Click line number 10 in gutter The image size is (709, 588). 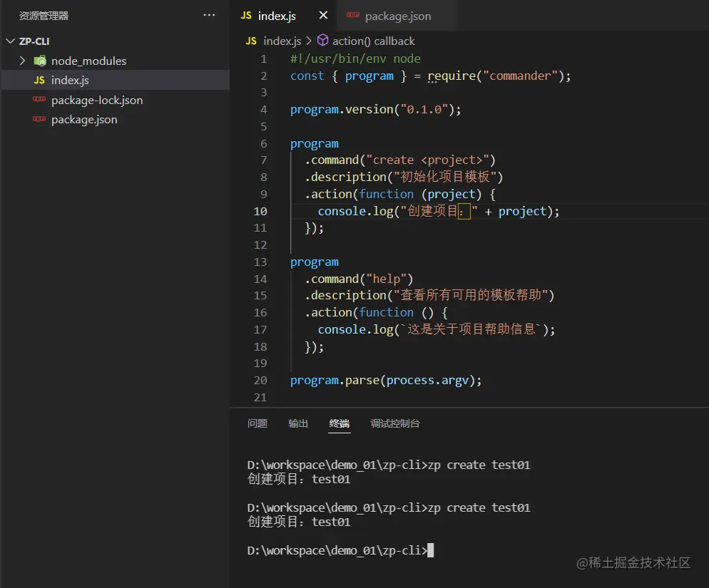(260, 211)
